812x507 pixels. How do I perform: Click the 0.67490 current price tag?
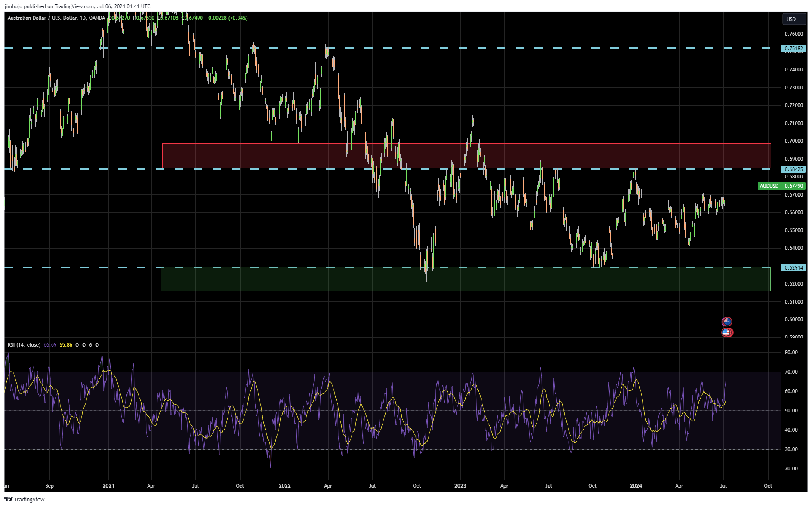794,186
